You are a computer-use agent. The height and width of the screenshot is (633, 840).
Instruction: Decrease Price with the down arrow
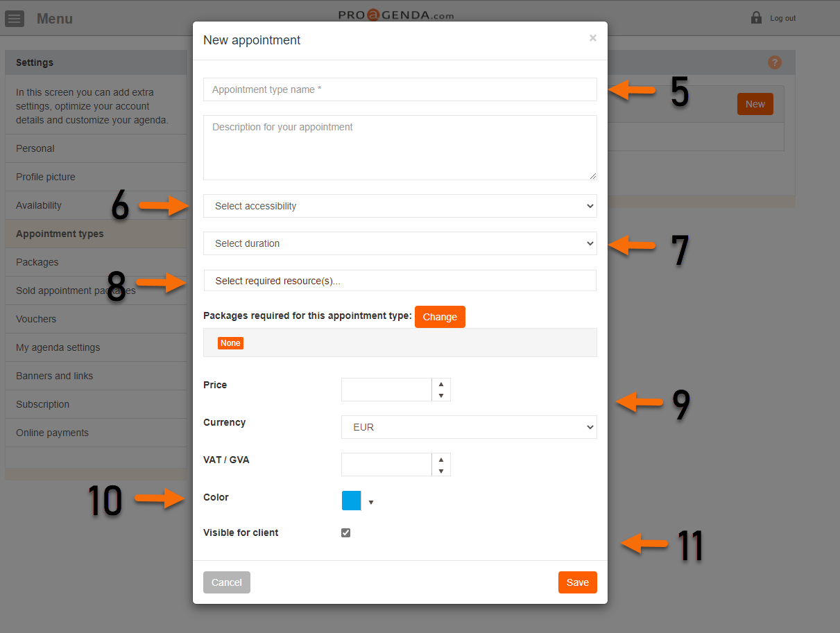[441, 396]
